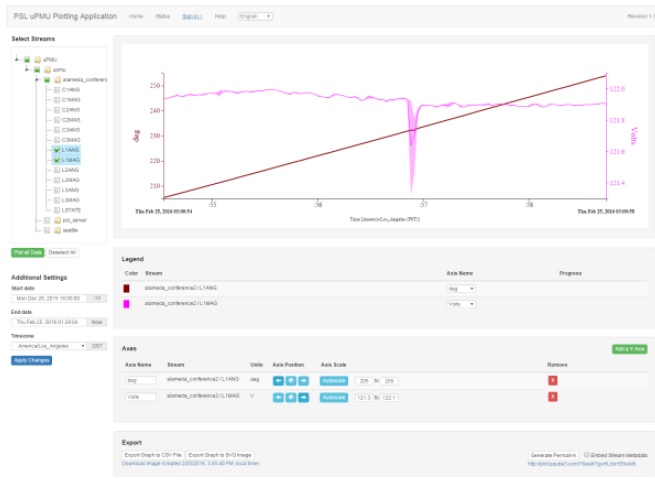This screenshot has height=489, width=655.
Task: Move deg axis to the left side
Action: (279, 381)
